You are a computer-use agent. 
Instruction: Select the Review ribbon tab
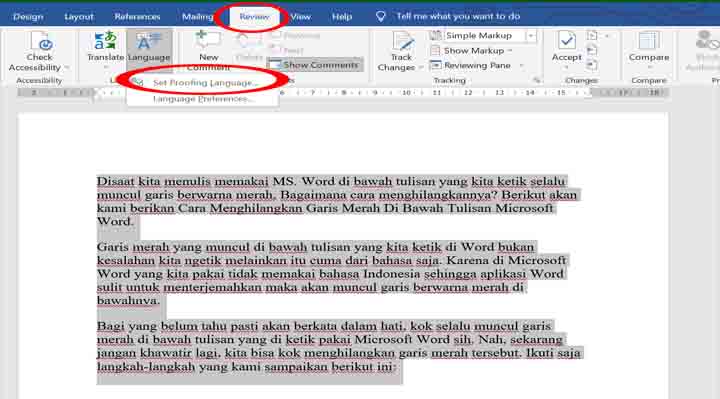pyautogui.click(x=254, y=17)
